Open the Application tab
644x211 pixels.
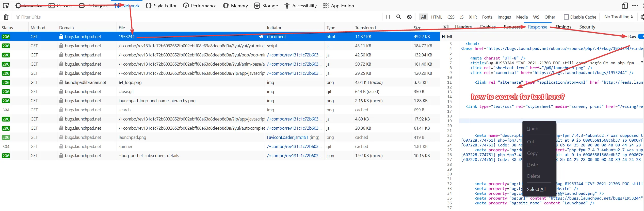[x=339, y=6]
